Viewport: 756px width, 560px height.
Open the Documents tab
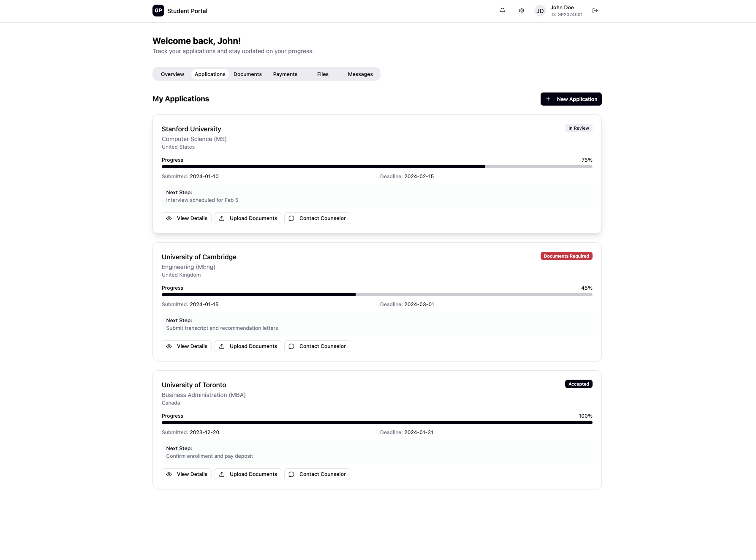point(247,74)
